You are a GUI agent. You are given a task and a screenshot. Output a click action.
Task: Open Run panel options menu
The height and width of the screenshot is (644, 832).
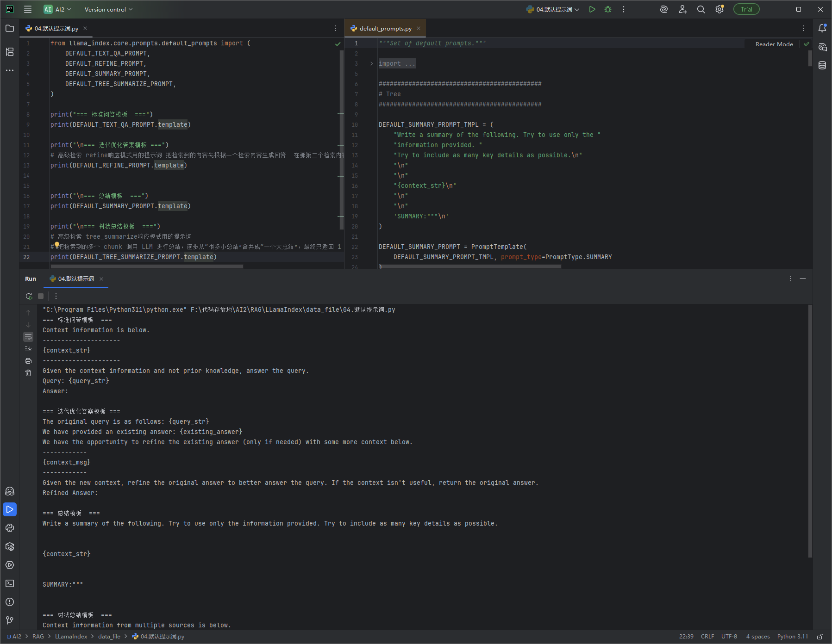pos(791,279)
